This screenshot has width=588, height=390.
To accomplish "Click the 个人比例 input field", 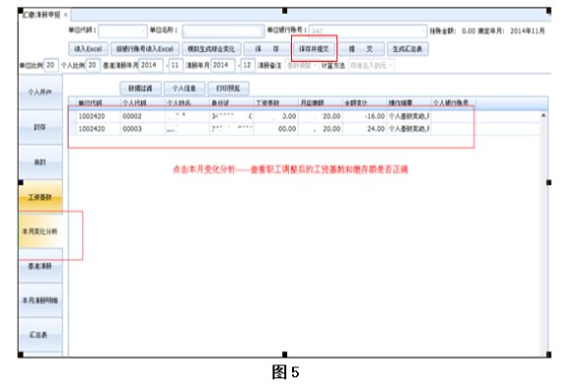I will [93, 66].
